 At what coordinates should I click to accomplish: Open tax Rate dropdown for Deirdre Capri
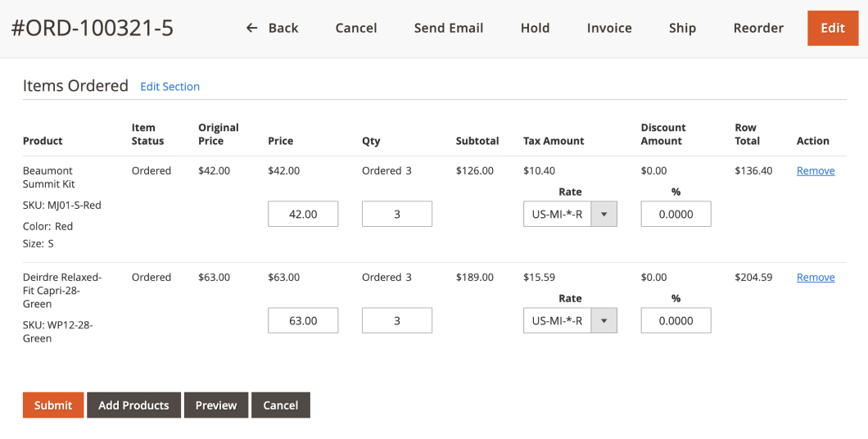570,320
